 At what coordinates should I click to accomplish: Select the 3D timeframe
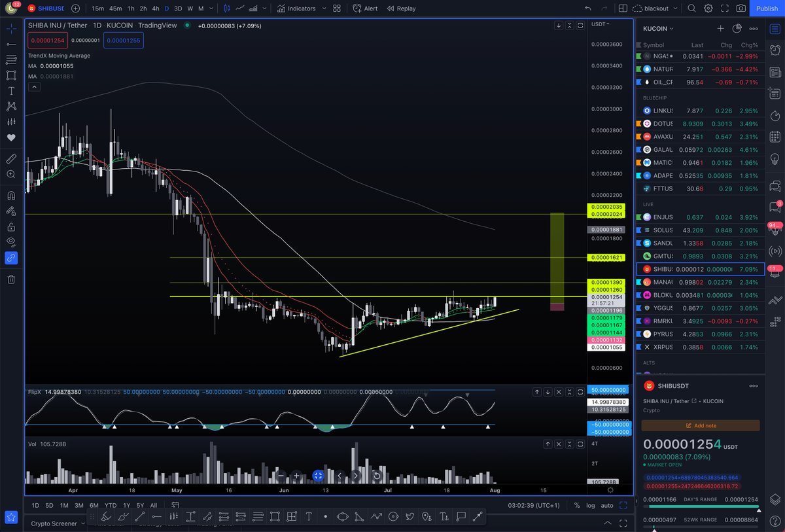178,9
